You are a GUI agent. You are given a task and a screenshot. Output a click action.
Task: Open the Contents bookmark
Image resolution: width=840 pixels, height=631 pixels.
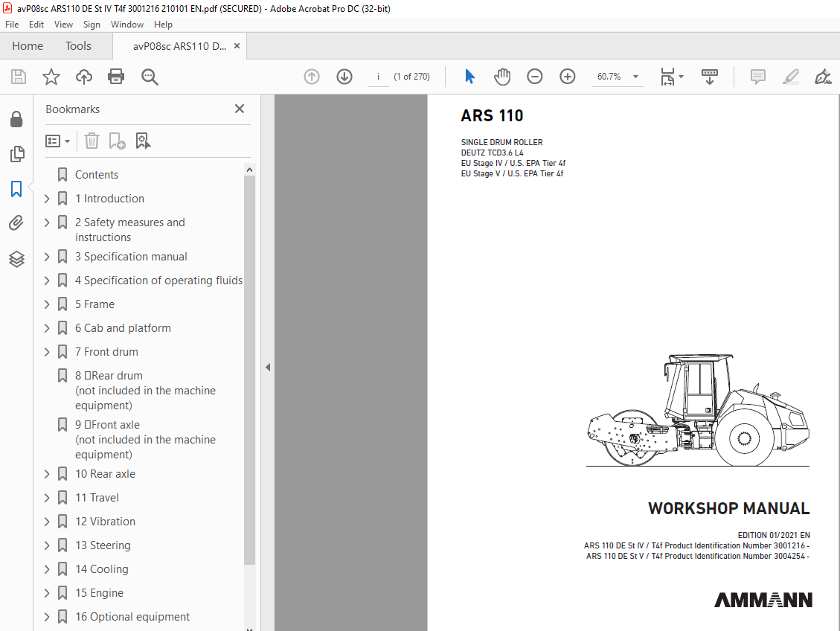[x=97, y=175]
